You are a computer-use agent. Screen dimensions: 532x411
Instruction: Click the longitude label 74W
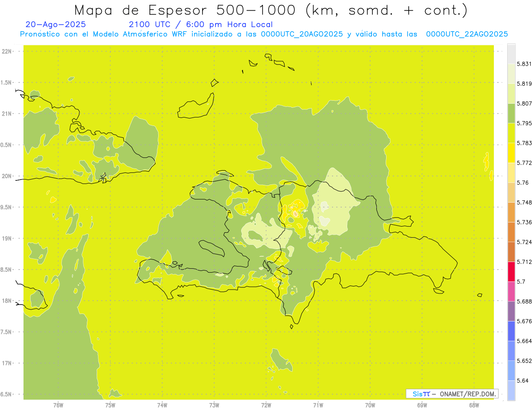(162, 405)
